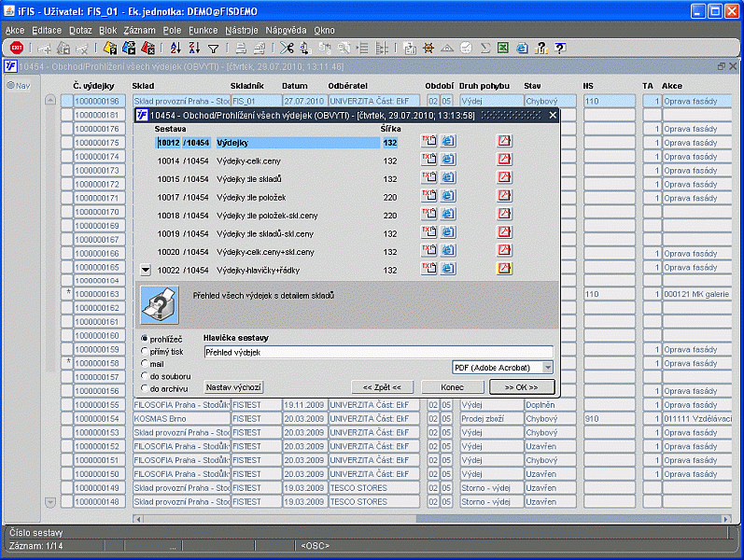Toggle selection box for record 1000000175

pyautogui.click(x=66, y=143)
